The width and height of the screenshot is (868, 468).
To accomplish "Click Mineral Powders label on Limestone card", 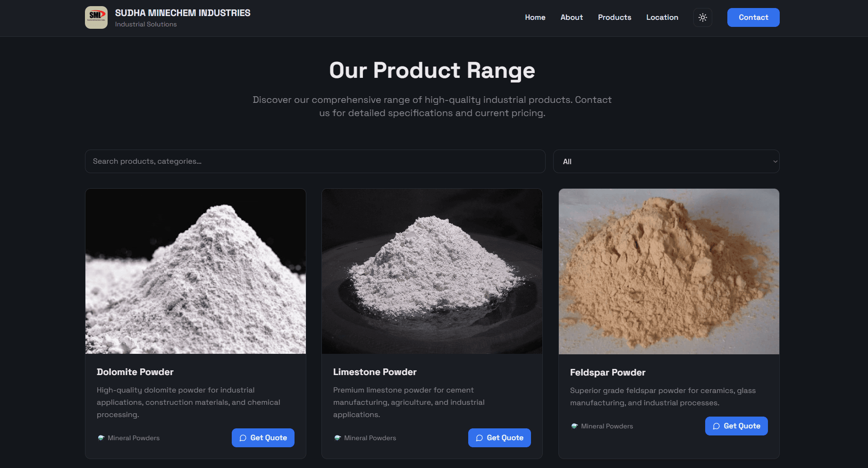I will pyautogui.click(x=370, y=438).
